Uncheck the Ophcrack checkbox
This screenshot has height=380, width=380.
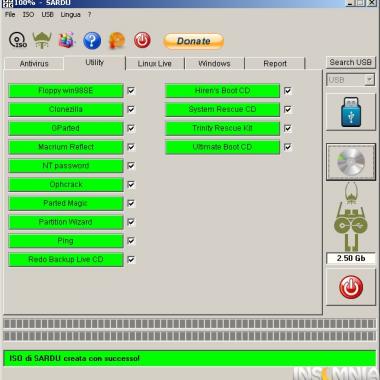[x=131, y=184]
